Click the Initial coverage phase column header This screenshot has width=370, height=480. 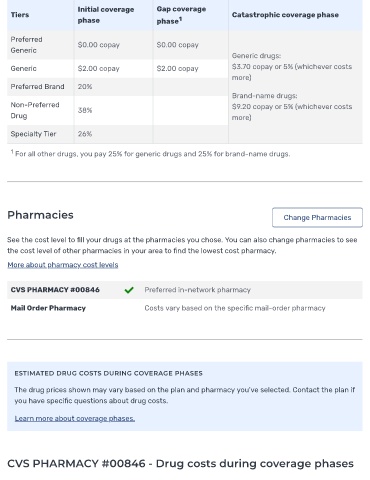[106, 15]
